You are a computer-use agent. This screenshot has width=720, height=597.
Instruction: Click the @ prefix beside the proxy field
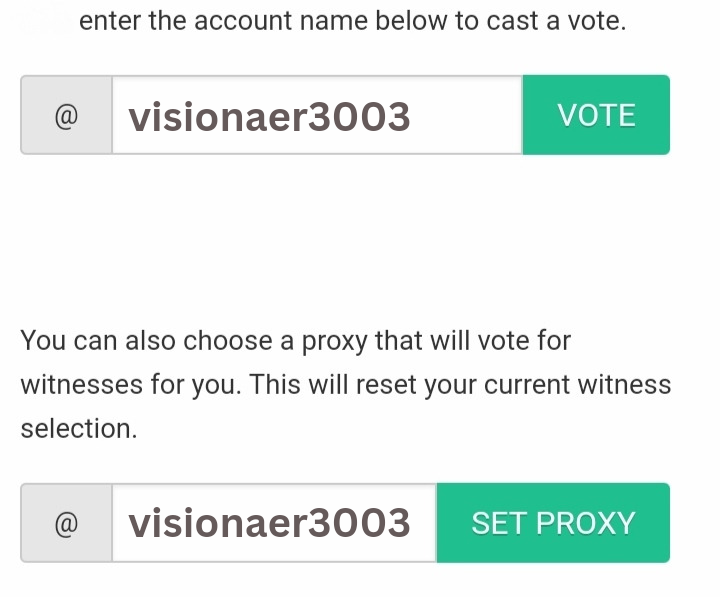click(x=66, y=523)
